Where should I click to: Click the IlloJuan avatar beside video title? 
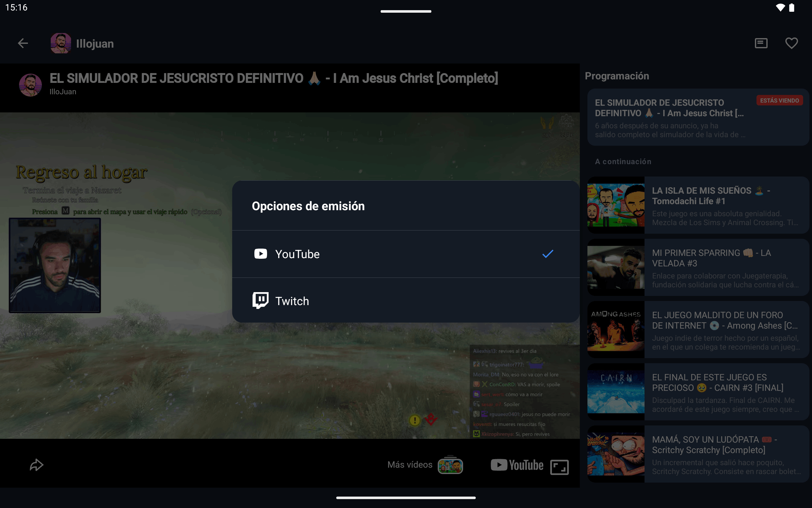[x=30, y=85]
